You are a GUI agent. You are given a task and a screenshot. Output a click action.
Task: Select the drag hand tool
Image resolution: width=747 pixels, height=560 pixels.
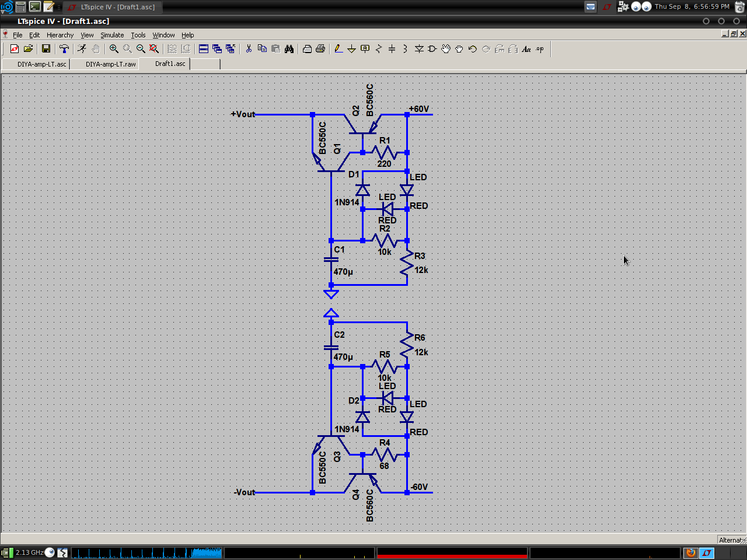(459, 49)
